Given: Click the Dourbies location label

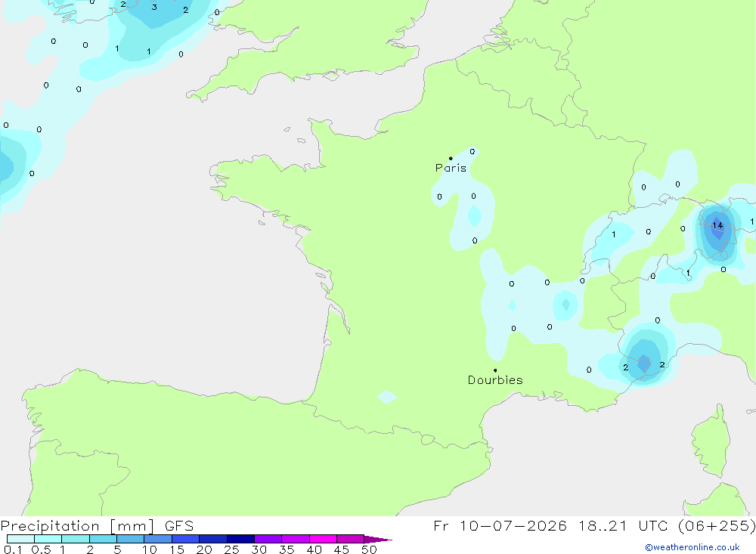Looking at the screenshot, I should click(x=495, y=380).
